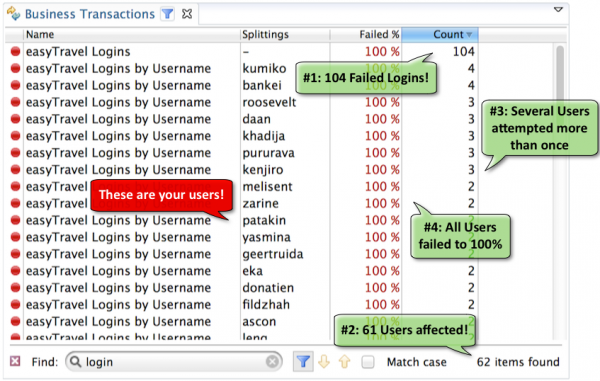Enable the Match case checkbox
Image resolution: width=600 pixels, height=381 pixels.
coord(368,361)
